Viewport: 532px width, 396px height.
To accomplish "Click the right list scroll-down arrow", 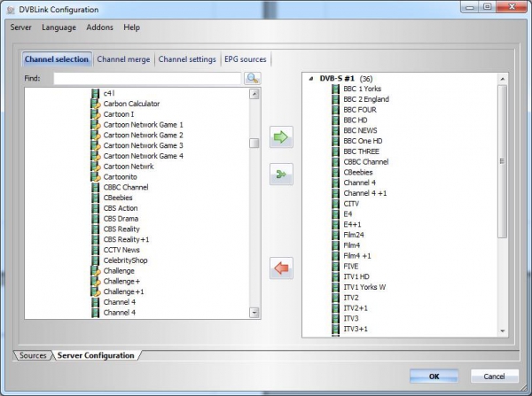I will [503, 331].
